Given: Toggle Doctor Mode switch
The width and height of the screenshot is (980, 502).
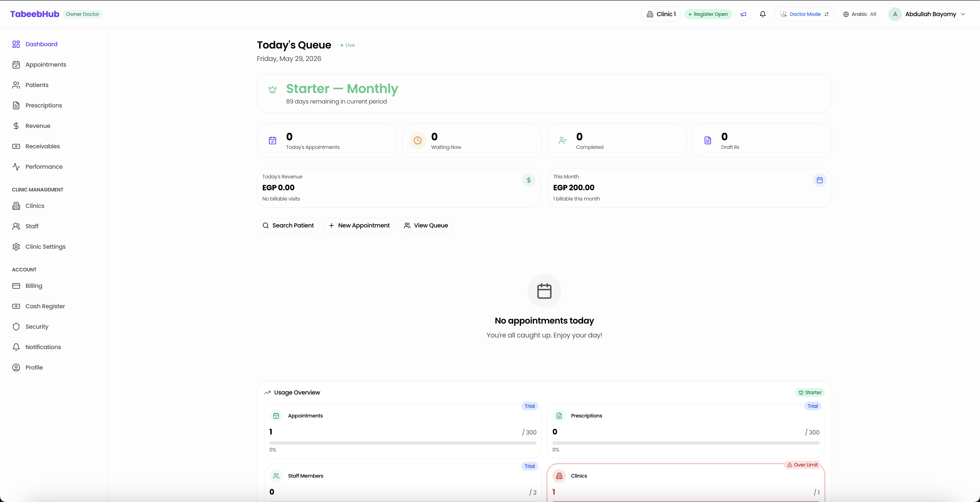Looking at the screenshot, I should pos(804,14).
